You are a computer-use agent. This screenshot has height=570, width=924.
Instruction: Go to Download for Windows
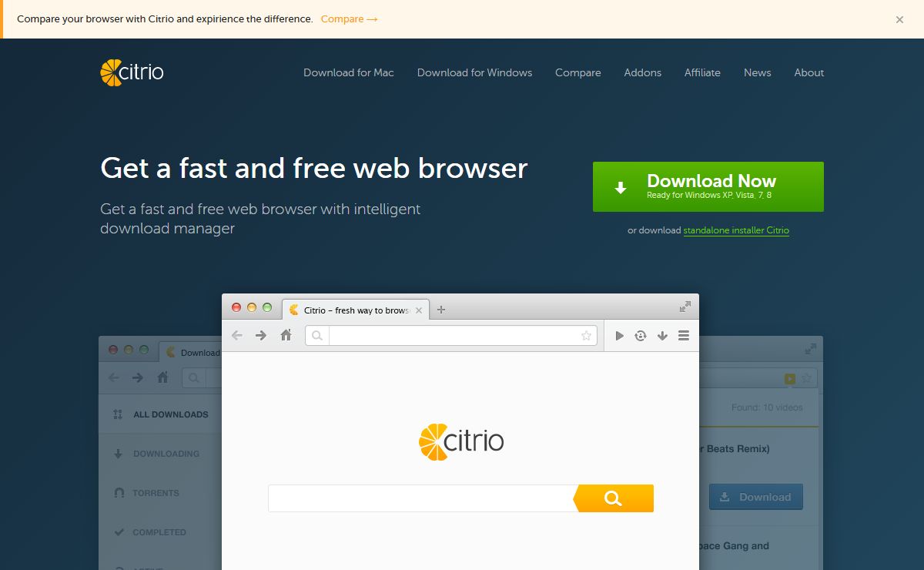tap(474, 72)
